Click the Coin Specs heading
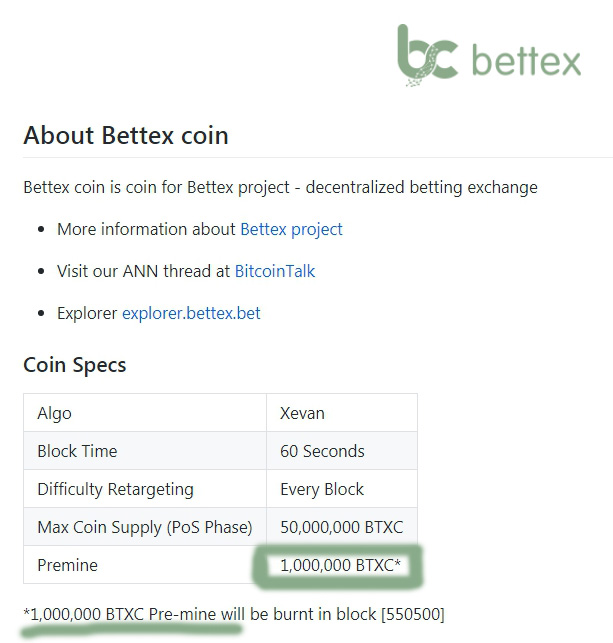This screenshot has width=613, height=643. pyautogui.click(x=75, y=365)
